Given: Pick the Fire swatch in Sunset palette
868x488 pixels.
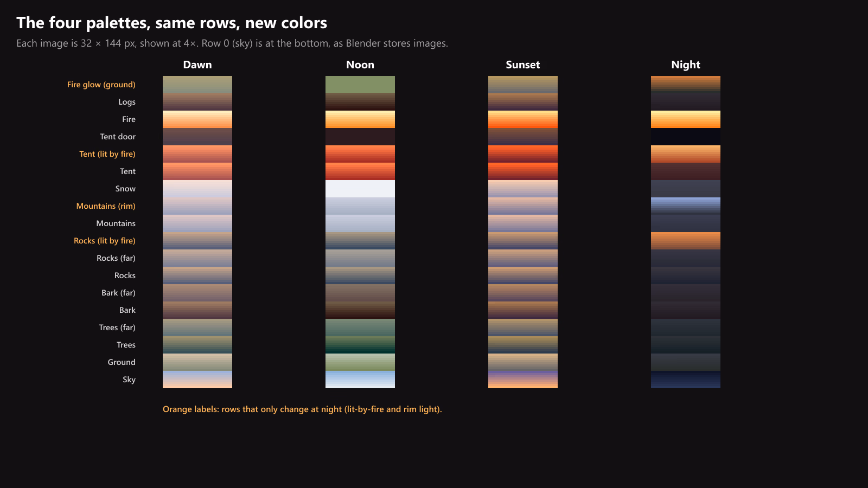Looking at the screenshot, I should tap(523, 119).
